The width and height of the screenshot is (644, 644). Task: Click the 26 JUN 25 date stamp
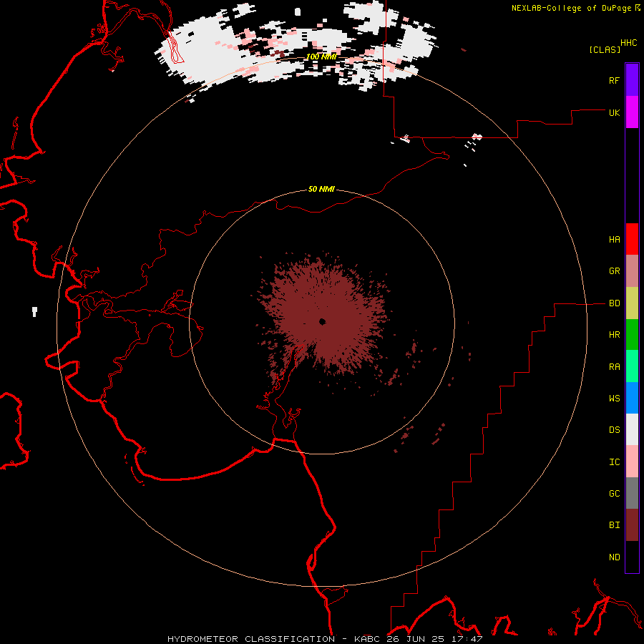click(415, 639)
